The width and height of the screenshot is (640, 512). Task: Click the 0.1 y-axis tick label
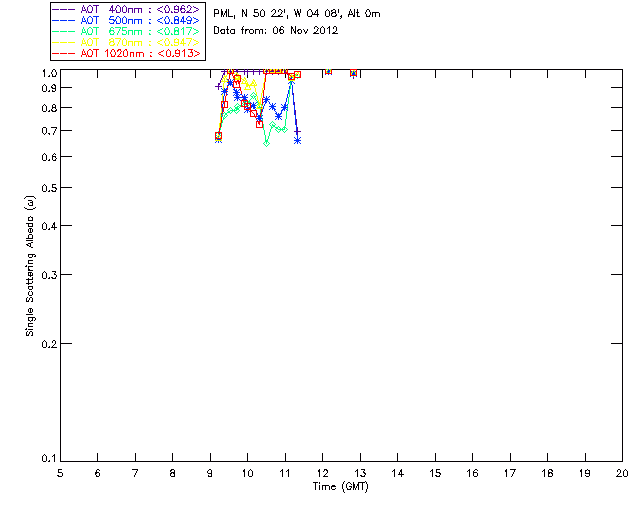click(x=49, y=459)
